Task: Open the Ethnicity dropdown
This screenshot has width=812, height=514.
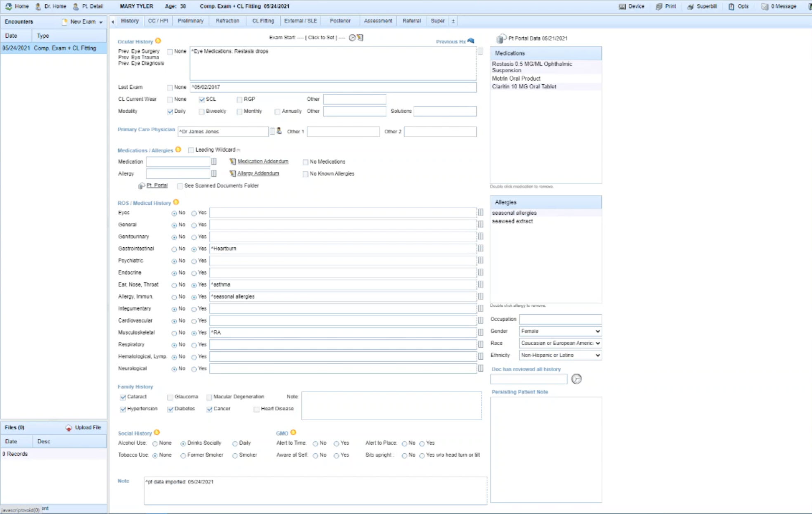Action: [560, 355]
